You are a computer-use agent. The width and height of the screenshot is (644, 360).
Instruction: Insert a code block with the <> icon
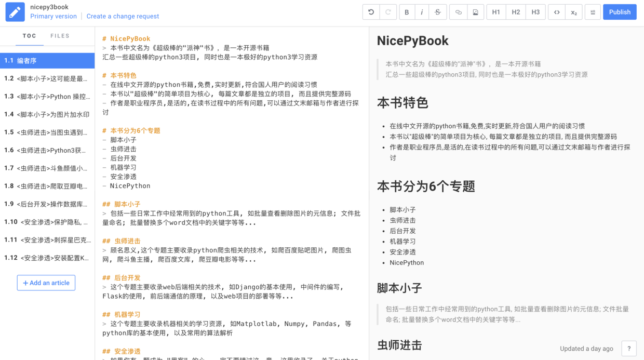point(556,11)
